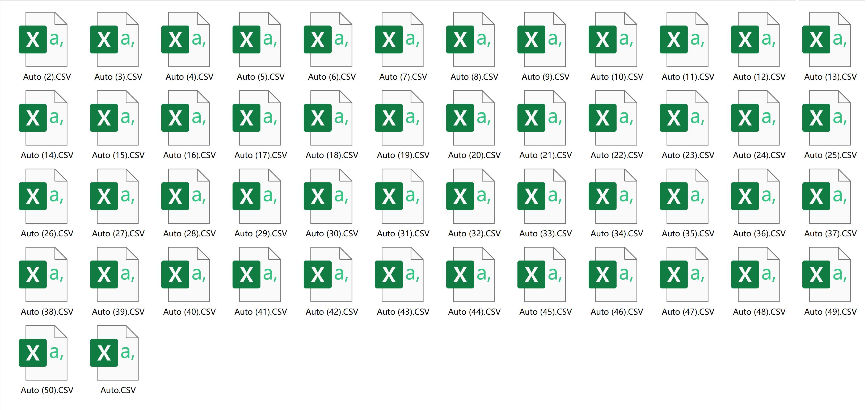
Task: Select the Auto (31).CSV file icon
Action: pyautogui.click(x=399, y=196)
